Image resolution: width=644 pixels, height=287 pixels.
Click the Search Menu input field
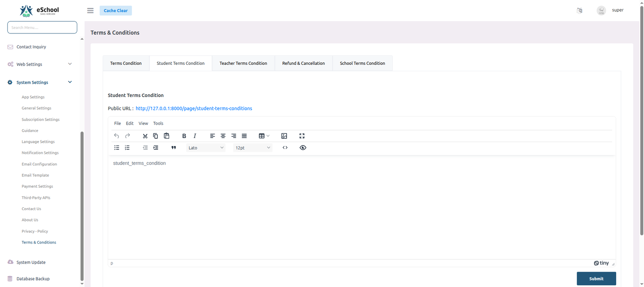click(x=42, y=27)
